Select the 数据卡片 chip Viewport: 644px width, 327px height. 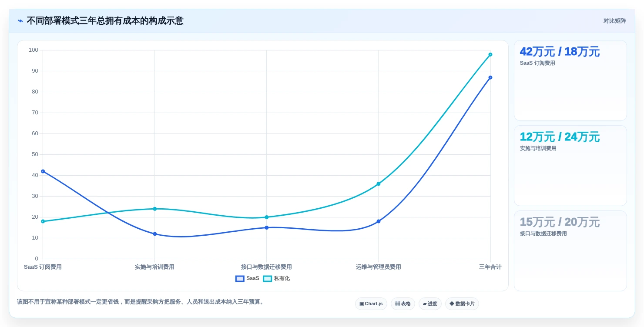462,304
